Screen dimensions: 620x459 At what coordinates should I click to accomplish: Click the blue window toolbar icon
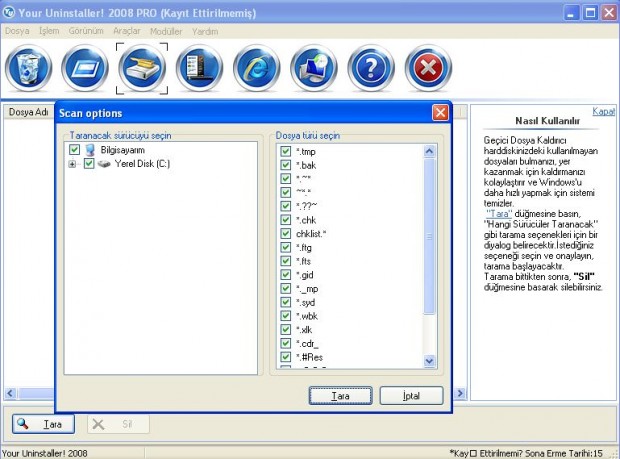click(x=84, y=69)
